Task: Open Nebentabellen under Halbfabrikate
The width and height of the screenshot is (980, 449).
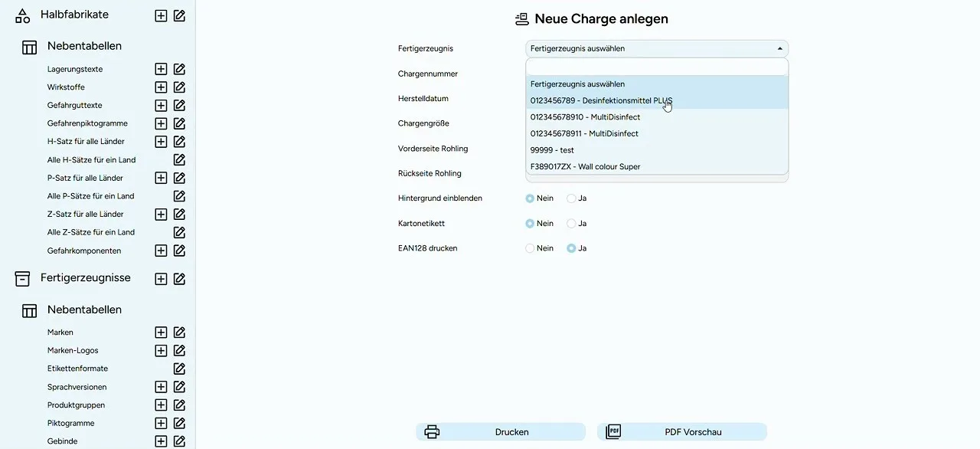Action: point(84,46)
